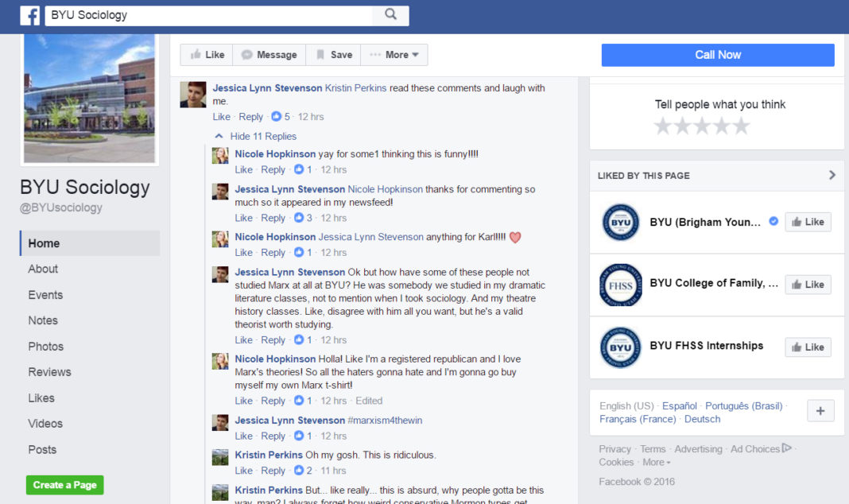This screenshot has height=504, width=849.
Task: Click the BYU College of Family logo
Action: [x=620, y=284]
